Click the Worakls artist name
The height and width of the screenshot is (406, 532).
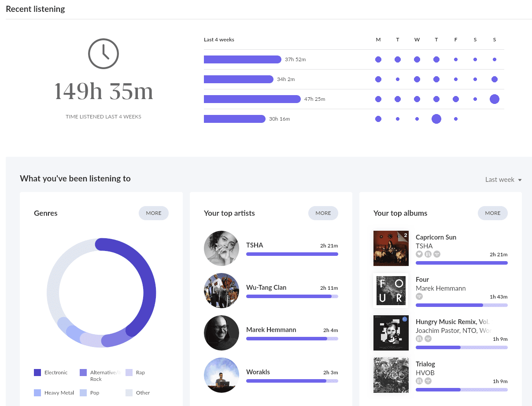(x=258, y=372)
